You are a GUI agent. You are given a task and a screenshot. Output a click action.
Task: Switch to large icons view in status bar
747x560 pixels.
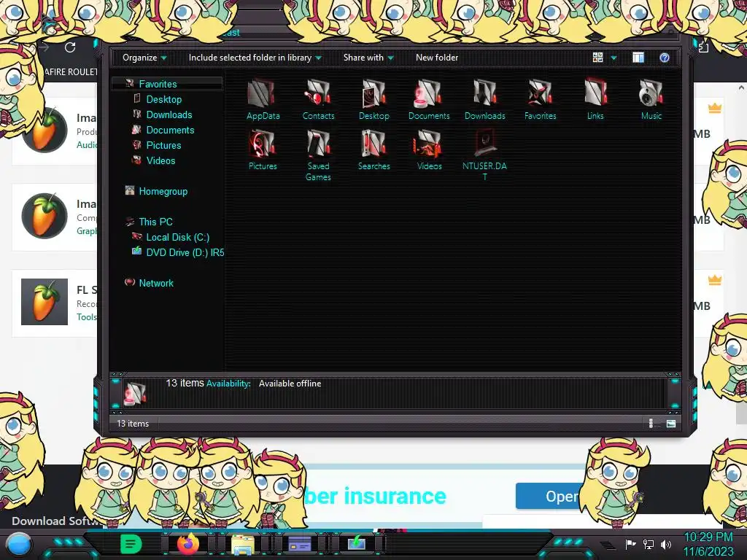[x=671, y=424]
